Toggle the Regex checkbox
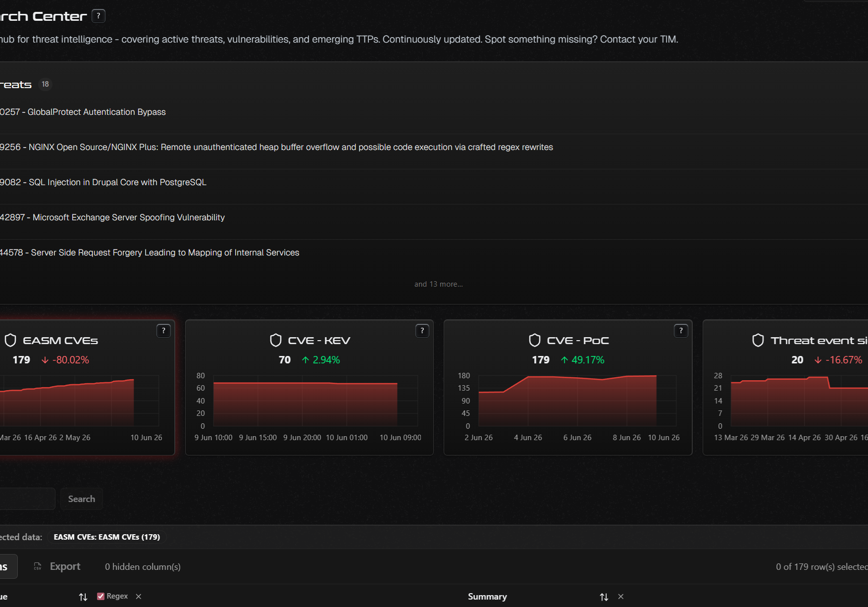The width and height of the screenshot is (868, 607). click(x=101, y=596)
